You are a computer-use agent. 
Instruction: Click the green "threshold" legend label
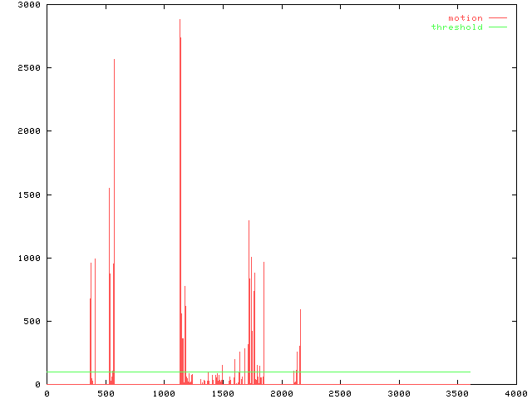[x=456, y=27]
